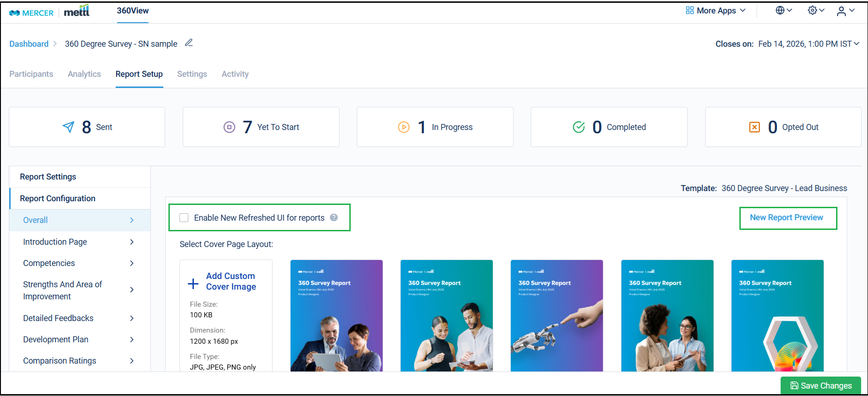This screenshot has width=868, height=396.
Task: Open the globe language menu
Action: tap(783, 11)
